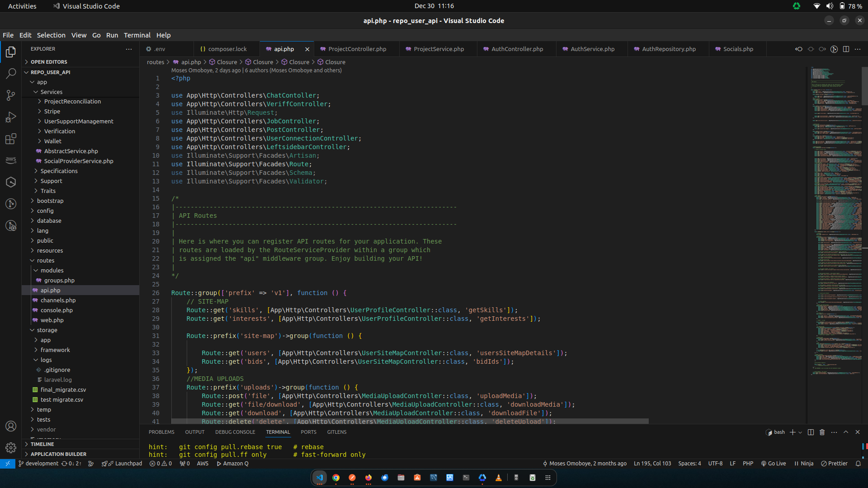Switch to the AuthController.php tab
868x488 pixels.
click(517, 49)
